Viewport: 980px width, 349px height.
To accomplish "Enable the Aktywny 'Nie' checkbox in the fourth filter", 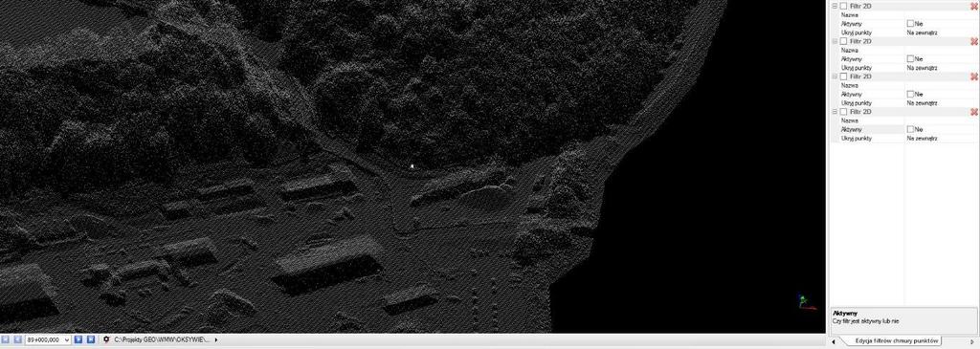I will [911, 129].
